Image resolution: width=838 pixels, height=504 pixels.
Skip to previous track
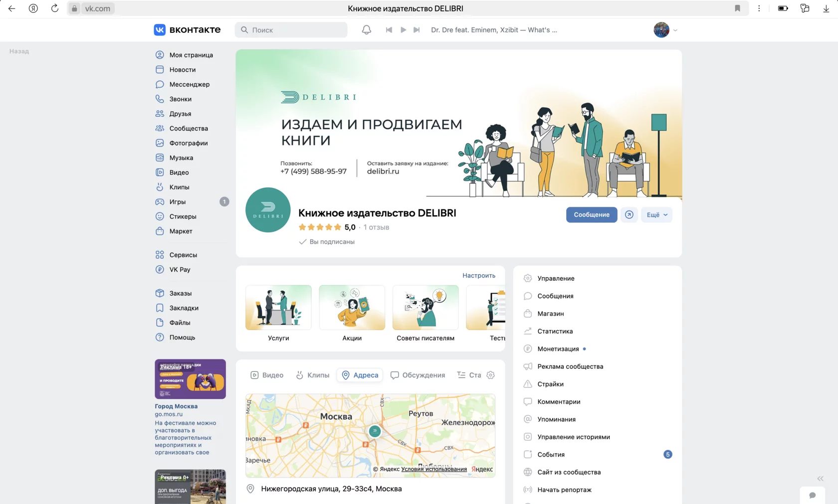[389, 30]
